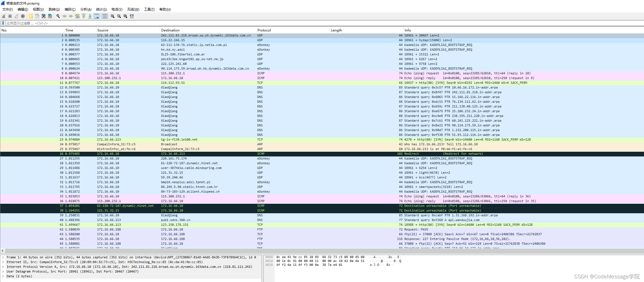
Task: Sort by the Source column header
Action: 128,30
